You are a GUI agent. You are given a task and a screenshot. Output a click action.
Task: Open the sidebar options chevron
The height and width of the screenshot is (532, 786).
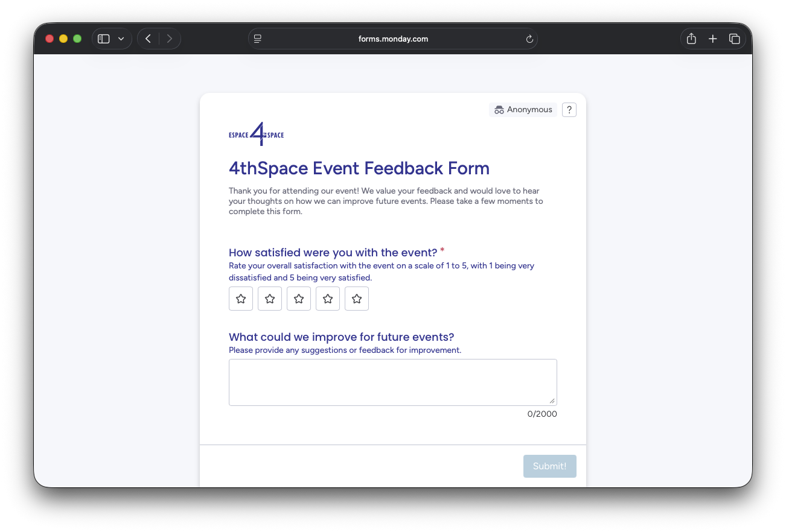coord(121,38)
